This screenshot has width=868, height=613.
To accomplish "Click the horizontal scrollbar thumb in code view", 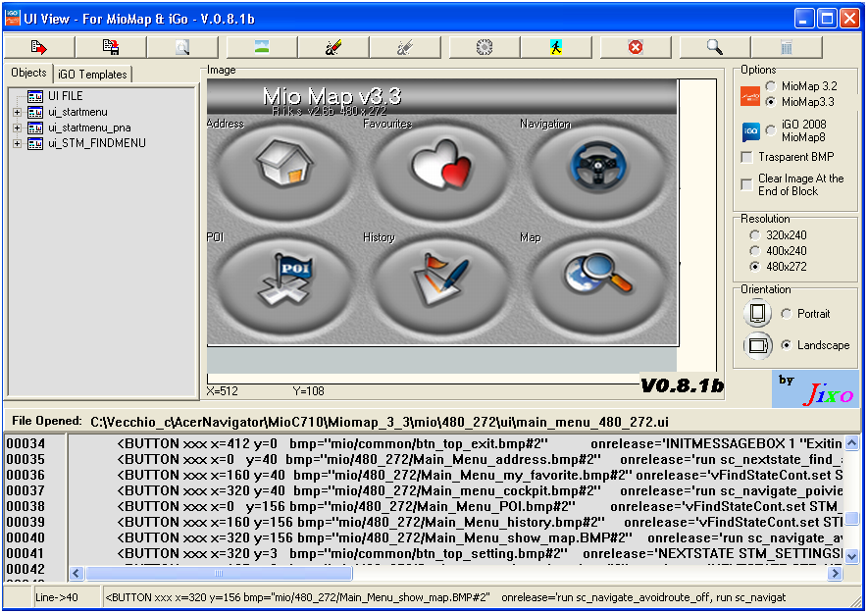I will [219, 573].
